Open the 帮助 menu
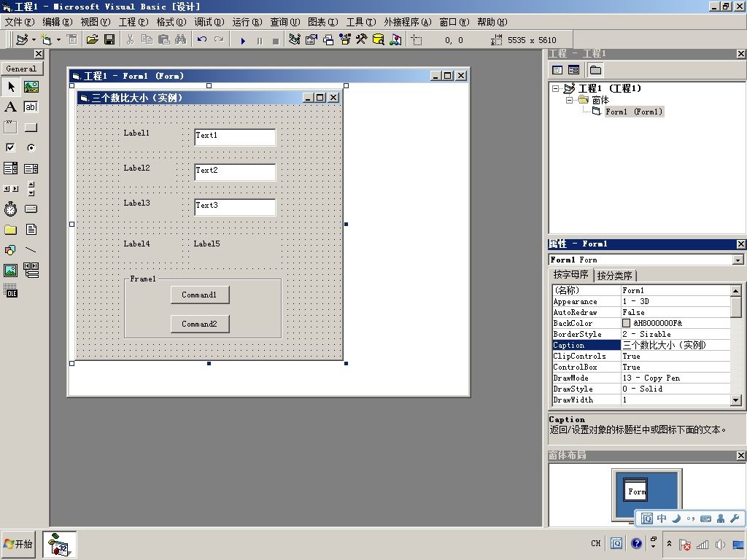The height and width of the screenshot is (560, 747). click(492, 22)
